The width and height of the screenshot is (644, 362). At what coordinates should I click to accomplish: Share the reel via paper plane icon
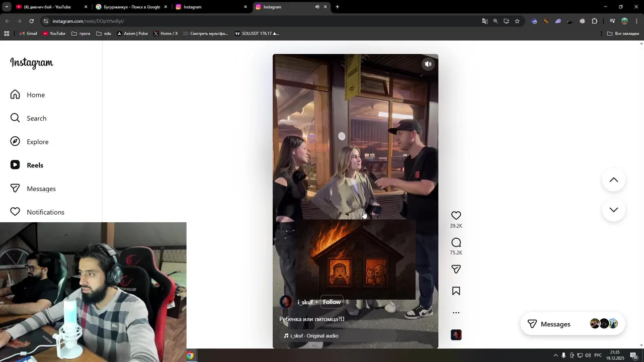[456, 269]
